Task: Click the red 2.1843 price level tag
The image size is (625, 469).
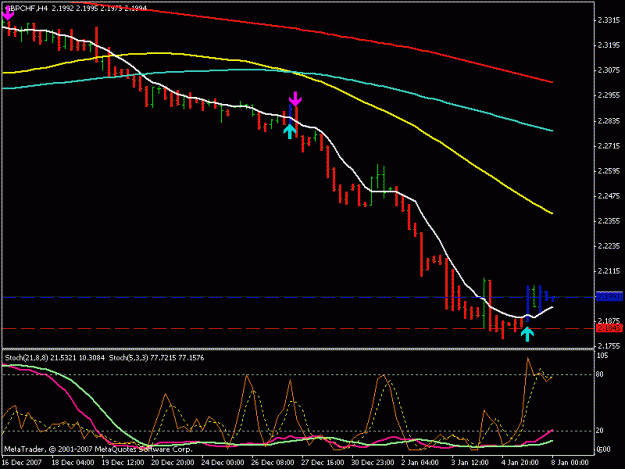Action: pos(609,328)
